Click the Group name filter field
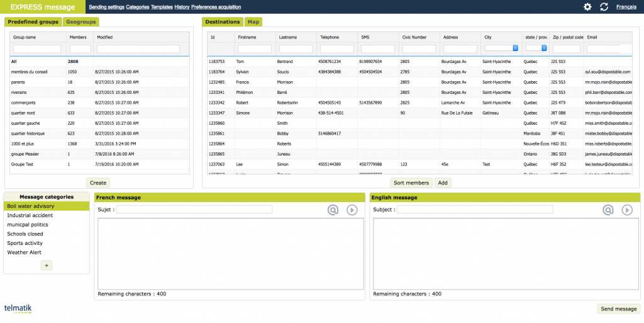Screen dimensions: 644x323 tap(37, 48)
